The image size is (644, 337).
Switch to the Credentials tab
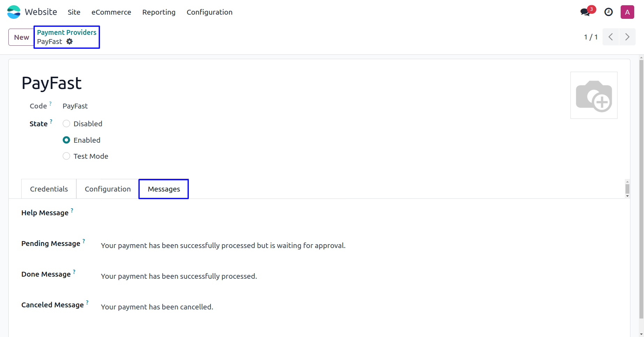(49, 189)
